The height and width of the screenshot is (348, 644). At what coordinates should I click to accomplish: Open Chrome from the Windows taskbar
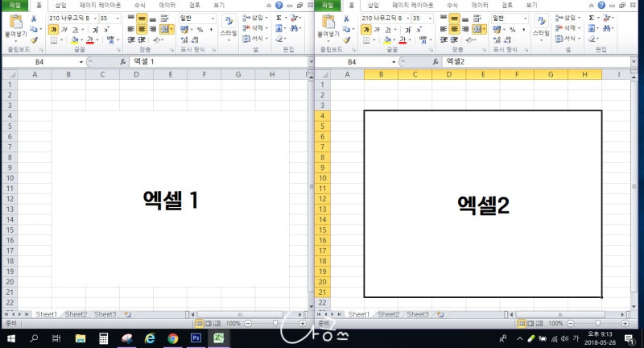tap(173, 338)
